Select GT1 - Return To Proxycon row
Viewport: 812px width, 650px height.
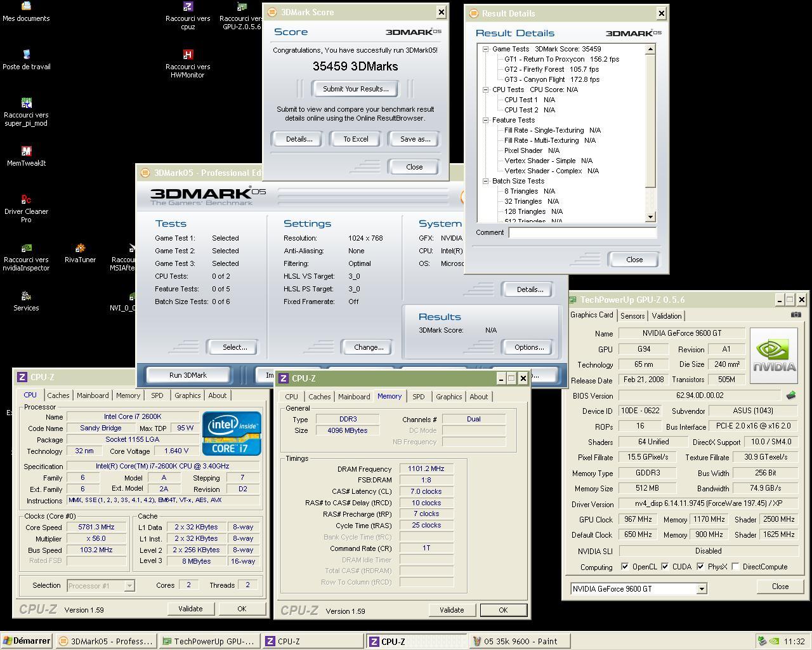point(561,59)
